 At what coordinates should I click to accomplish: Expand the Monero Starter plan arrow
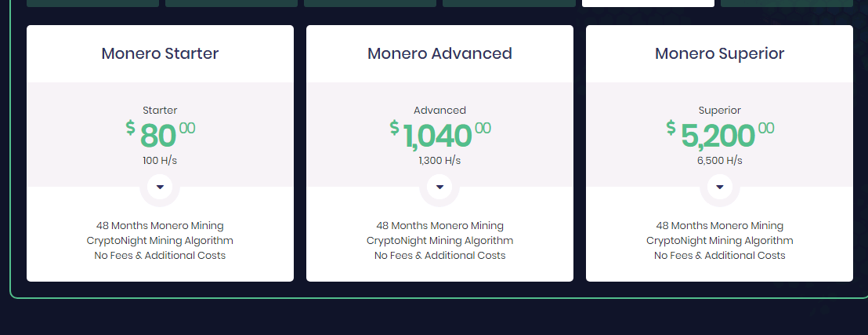(160, 187)
